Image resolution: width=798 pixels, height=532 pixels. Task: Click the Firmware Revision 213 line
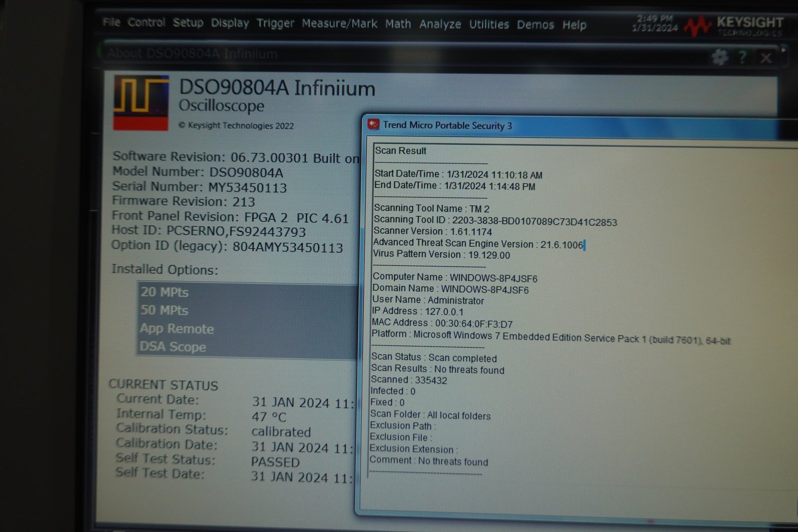[183, 201]
